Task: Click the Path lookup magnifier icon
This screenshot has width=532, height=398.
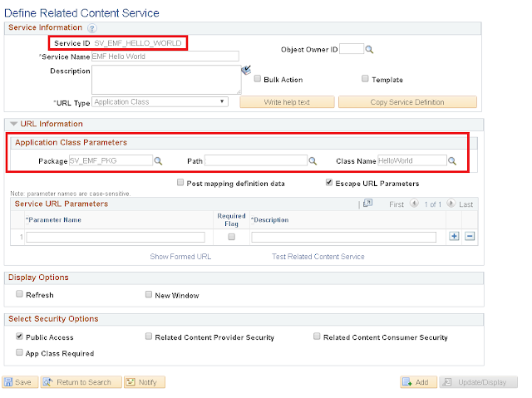Action: [313, 160]
